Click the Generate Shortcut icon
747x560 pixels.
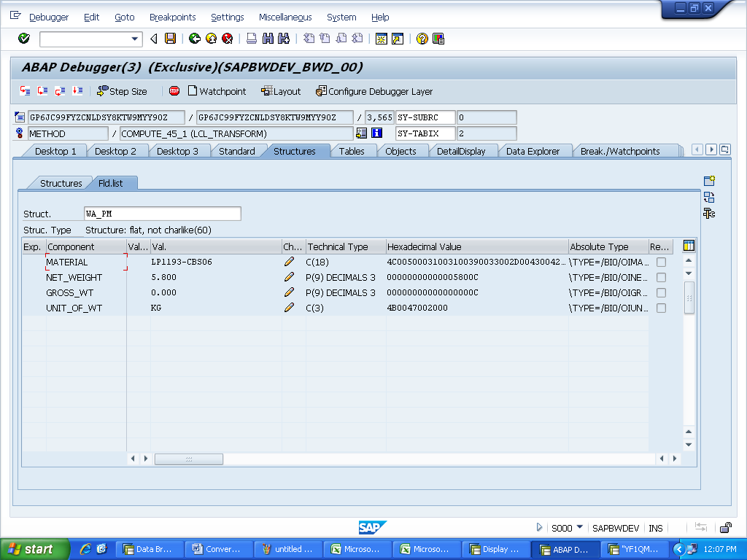398,39
